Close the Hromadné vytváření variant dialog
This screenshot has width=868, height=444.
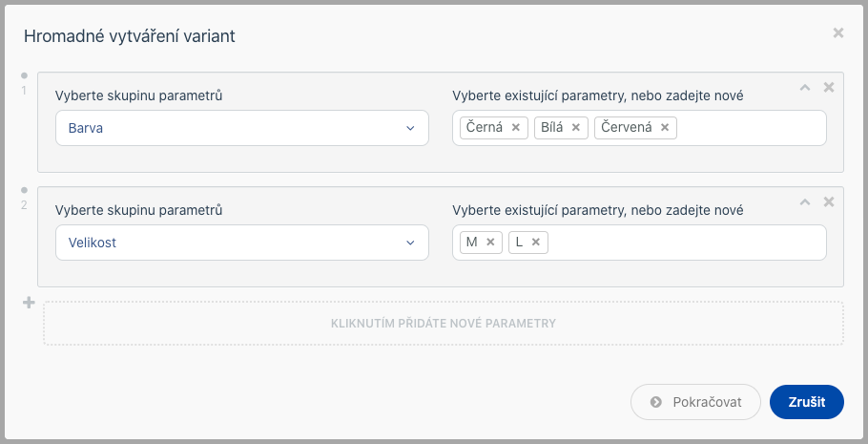coord(838,32)
